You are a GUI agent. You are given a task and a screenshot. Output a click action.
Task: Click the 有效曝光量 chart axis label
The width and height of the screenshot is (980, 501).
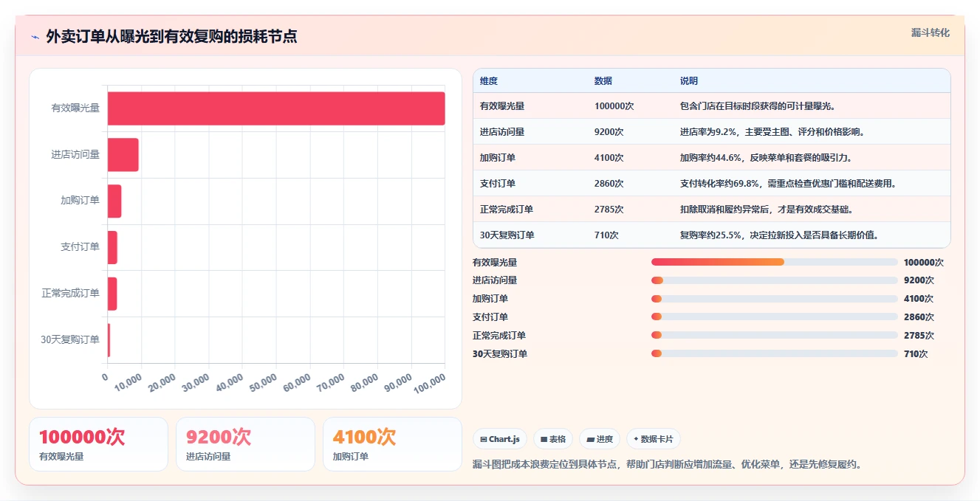tap(75, 108)
